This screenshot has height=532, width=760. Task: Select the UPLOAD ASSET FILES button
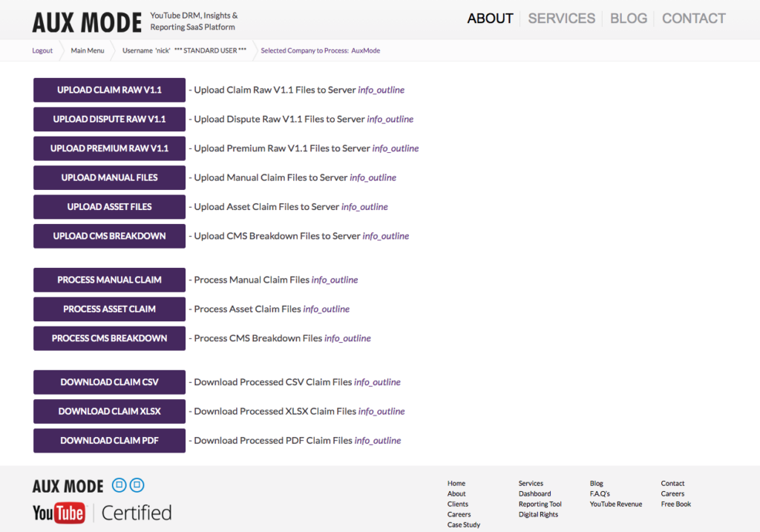pos(110,207)
